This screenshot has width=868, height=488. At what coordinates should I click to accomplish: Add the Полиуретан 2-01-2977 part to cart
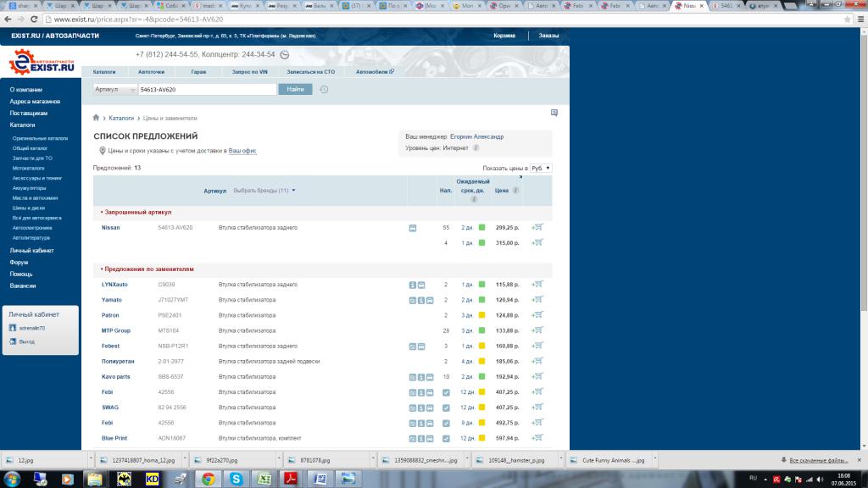[537, 361]
